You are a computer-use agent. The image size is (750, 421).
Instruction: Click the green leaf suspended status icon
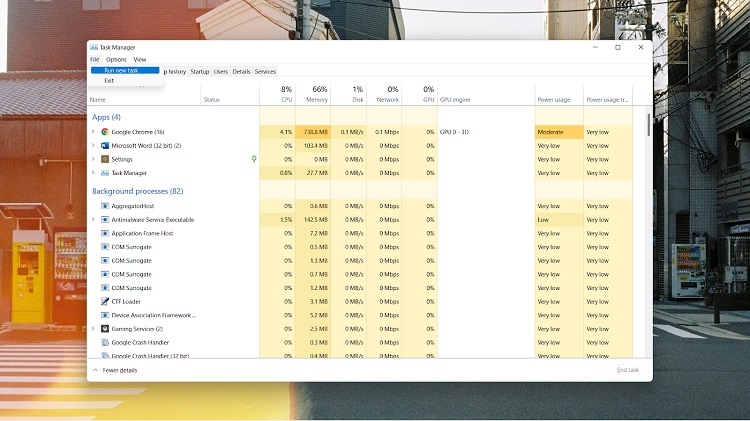pyautogui.click(x=254, y=159)
